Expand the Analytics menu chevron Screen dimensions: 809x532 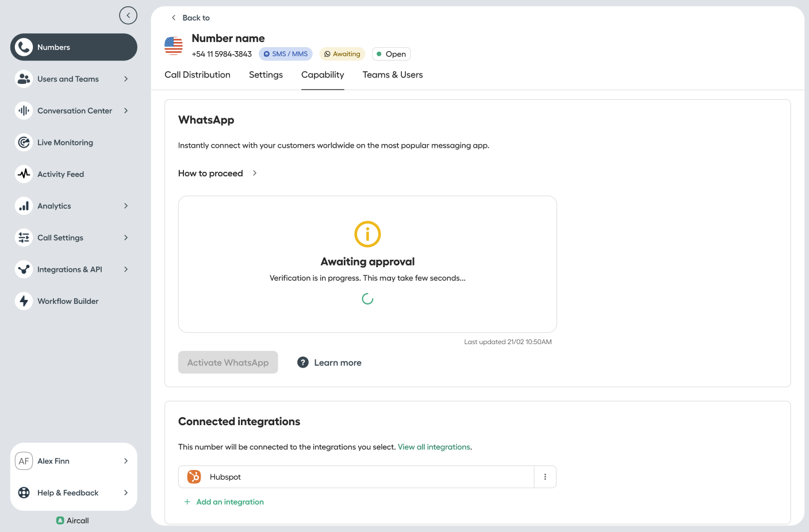tap(126, 206)
